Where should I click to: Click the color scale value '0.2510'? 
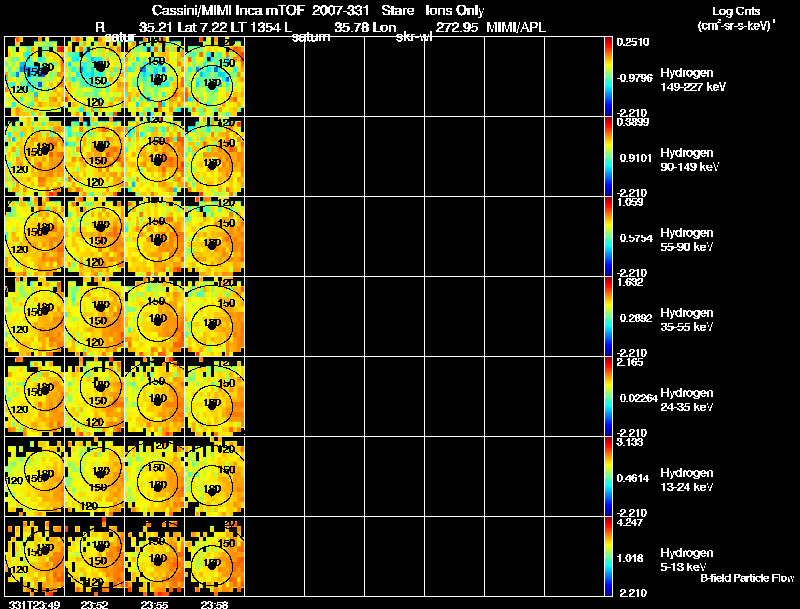633,42
